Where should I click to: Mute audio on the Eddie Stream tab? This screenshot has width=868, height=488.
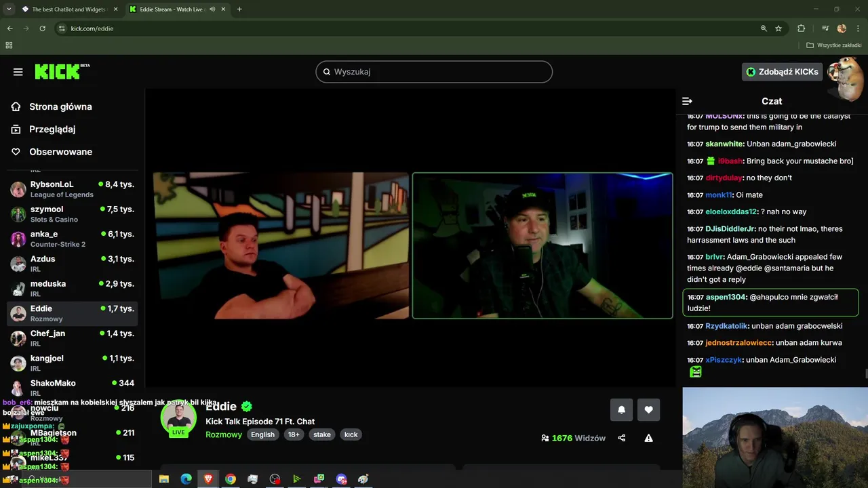[x=212, y=9]
